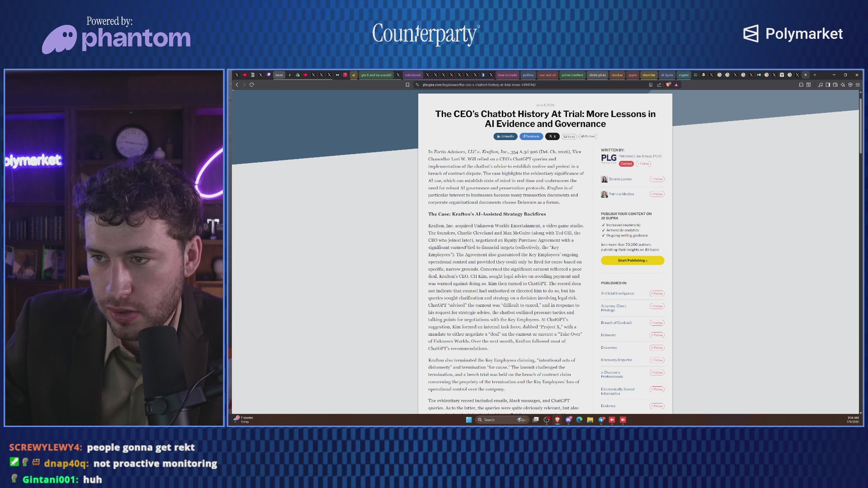
Task: Expand the 'crypto' tab group
Action: [684, 75]
